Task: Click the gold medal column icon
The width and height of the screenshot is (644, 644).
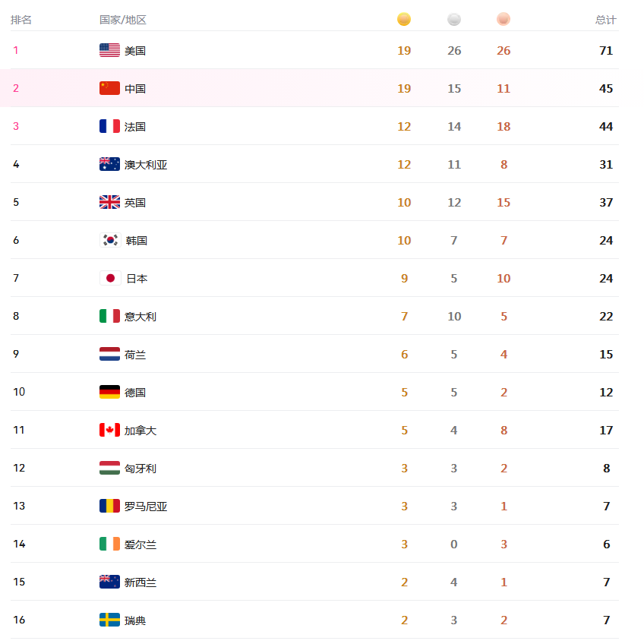Action: (404, 19)
